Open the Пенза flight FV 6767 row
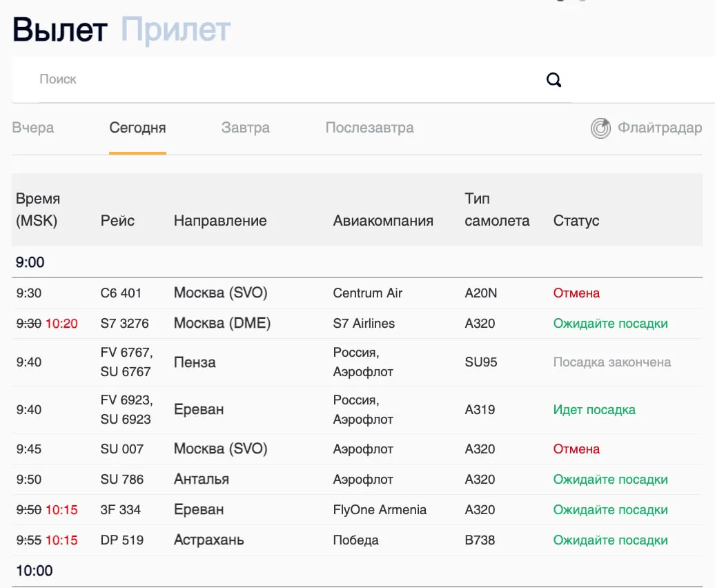715x588 pixels. [x=357, y=362]
